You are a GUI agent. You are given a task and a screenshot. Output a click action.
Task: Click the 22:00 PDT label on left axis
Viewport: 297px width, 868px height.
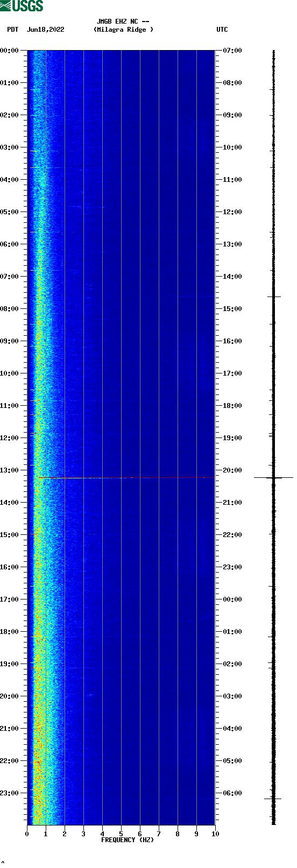(10, 761)
